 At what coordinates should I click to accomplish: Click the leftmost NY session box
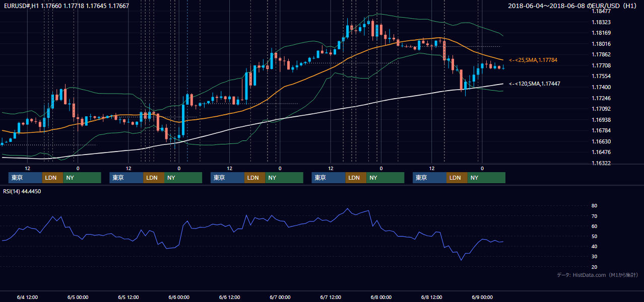(82, 178)
